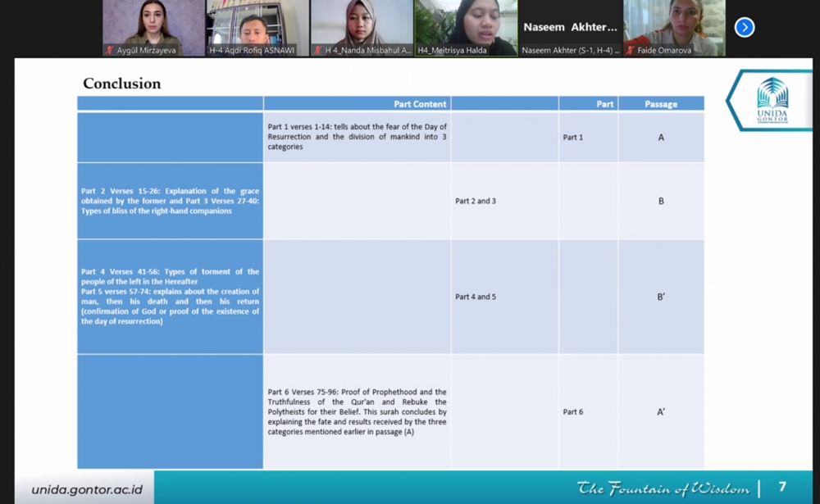Click the slide page number 7
Screen dimensions: 820x504
[782, 488]
